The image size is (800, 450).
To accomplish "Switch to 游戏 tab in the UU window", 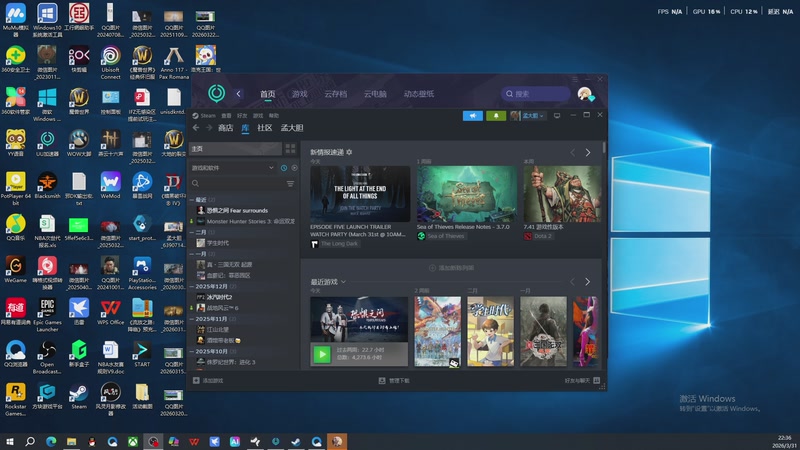I will [299, 94].
